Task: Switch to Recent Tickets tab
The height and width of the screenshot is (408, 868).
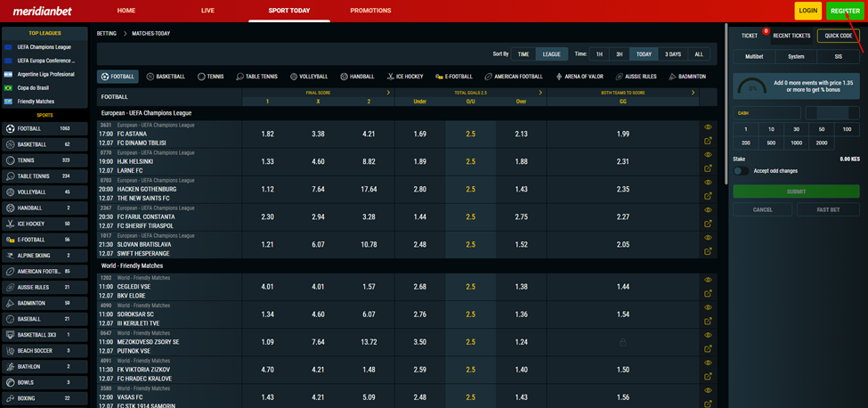Action: click(791, 36)
